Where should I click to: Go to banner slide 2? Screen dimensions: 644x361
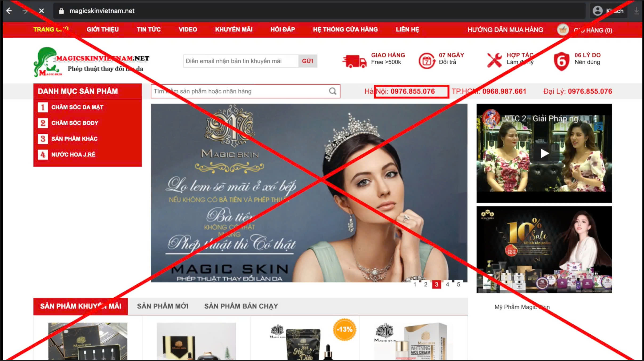coord(426,284)
